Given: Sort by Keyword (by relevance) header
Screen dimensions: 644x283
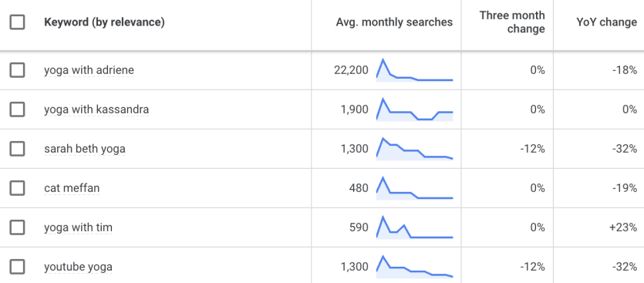Looking at the screenshot, I should pyautogui.click(x=104, y=22).
